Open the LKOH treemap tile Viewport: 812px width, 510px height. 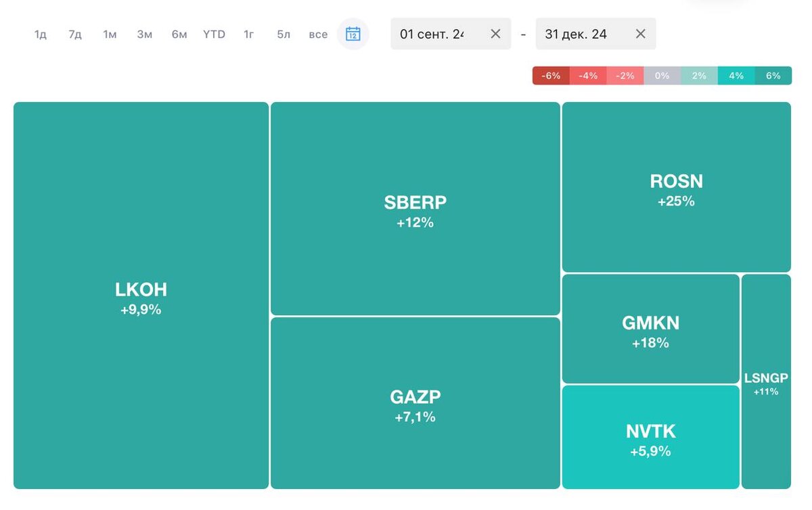click(141, 296)
